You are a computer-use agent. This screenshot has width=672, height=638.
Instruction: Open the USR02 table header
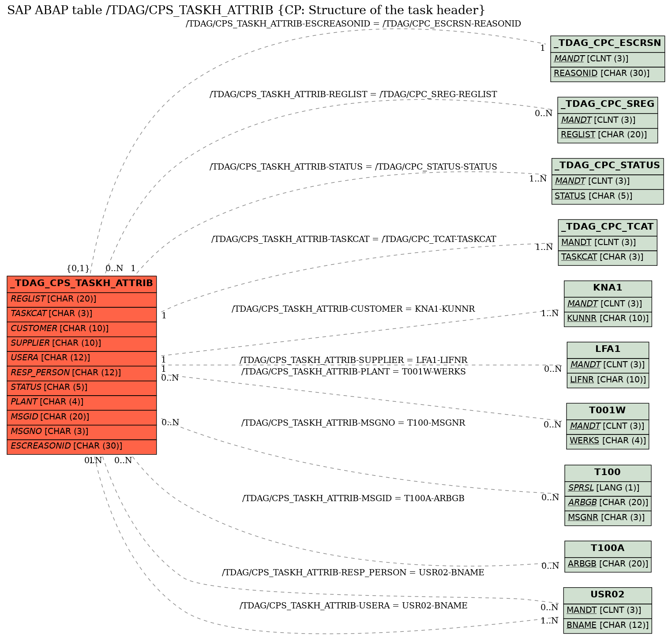[608, 595]
